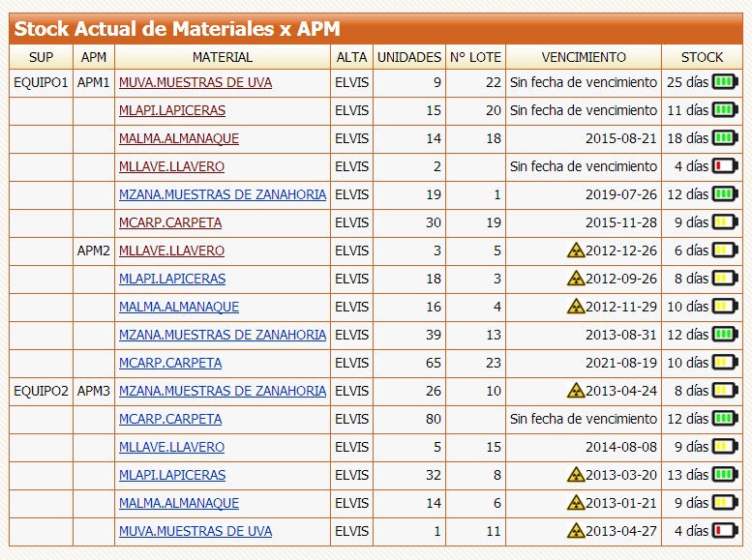Image resolution: width=752 pixels, height=560 pixels.
Task: Click the SUP column header
Action: pos(41,57)
